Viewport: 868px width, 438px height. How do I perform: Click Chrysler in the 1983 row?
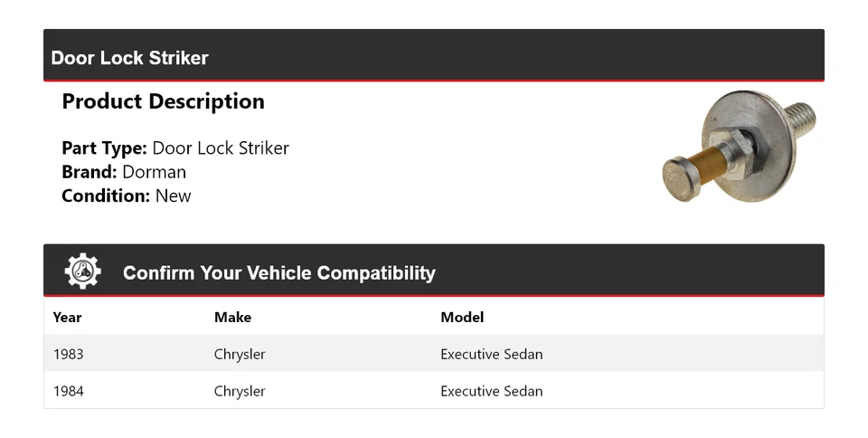(240, 354)
